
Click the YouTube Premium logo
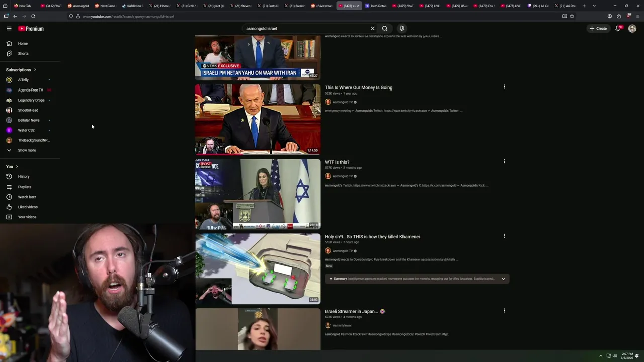click(x=31, y=29)
